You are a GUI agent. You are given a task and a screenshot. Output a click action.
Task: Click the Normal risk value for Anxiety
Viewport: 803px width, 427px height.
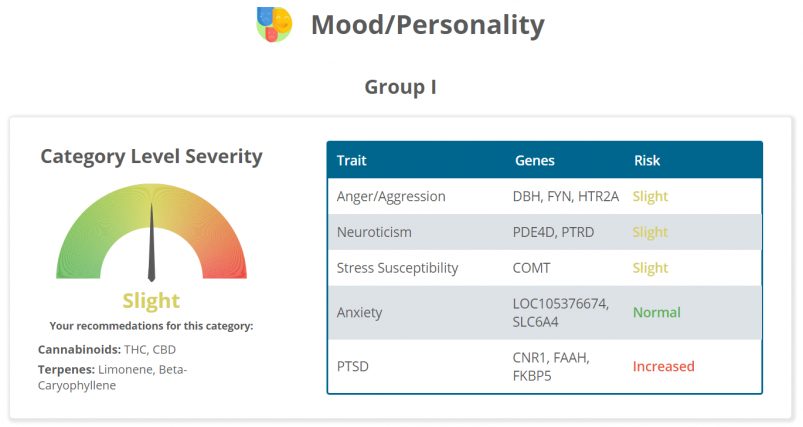pyautogui.click(x=656, y=313)
